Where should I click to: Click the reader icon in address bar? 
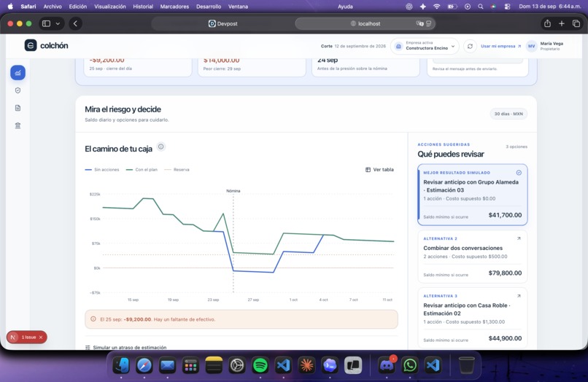pyautogui.click(x=429, y=23)
